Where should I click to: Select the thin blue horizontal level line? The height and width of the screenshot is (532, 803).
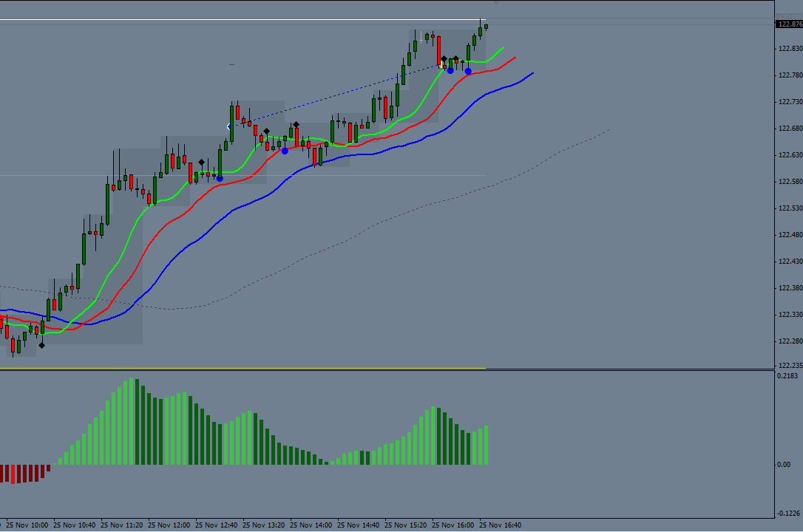pyautogui.click(x=243, y=175)
